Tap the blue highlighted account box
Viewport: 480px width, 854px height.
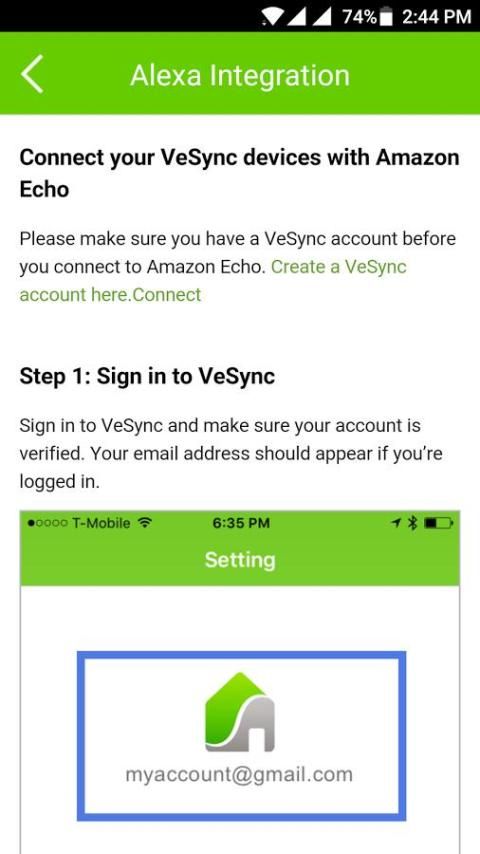pos(241,736)
